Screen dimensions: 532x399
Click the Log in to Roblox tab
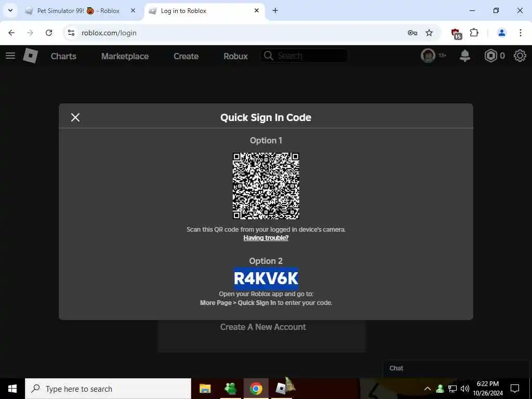point(204,11)
